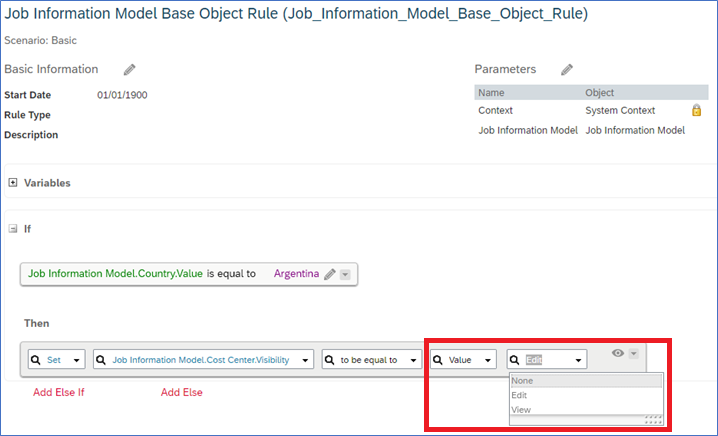Click Add Else If link
Image resolution: width=718 pixels, height=436 pixels.
(59, 392)
